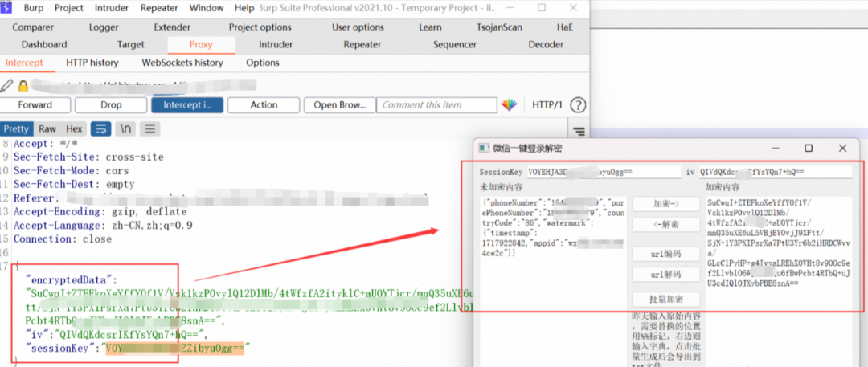Click the 批量加密 batch encrypt button

(666, 300)
